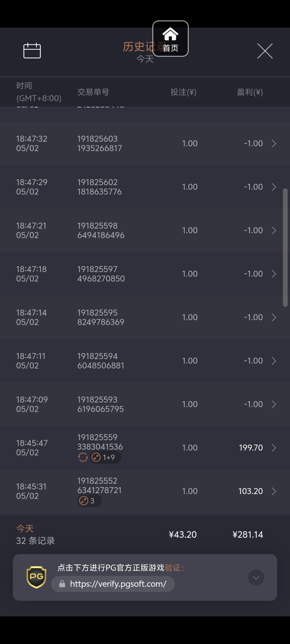
Task: Open the calendar date picker icon
Action: [32, 50]
